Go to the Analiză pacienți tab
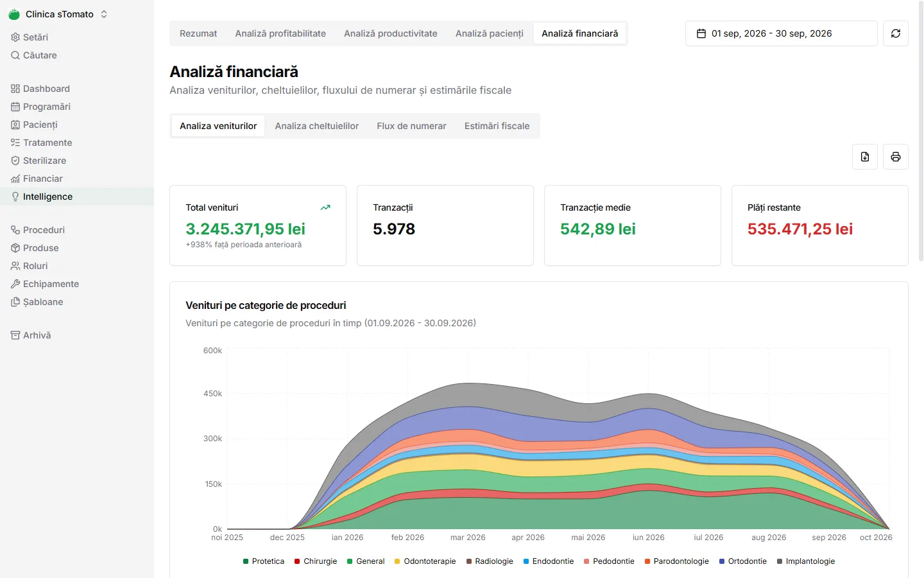 click(x=490, y=33)
